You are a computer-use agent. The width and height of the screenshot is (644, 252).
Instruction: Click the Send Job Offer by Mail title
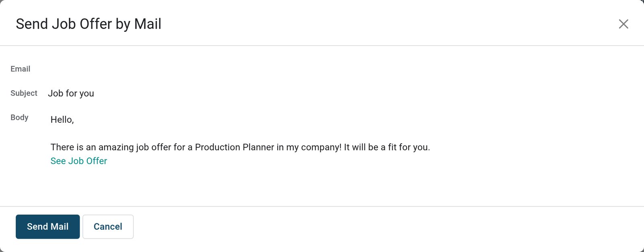pyautogui.click(x=89, y=24)
